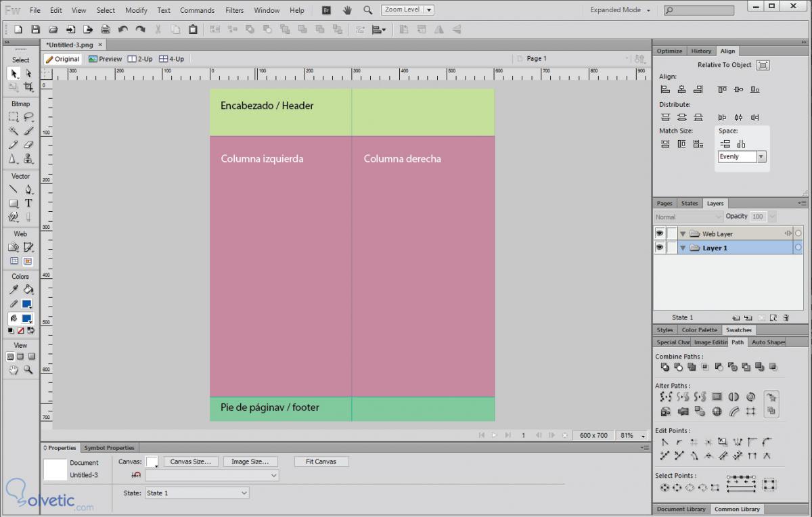Hide the Web Layer with eye icon

pos(659,233)
